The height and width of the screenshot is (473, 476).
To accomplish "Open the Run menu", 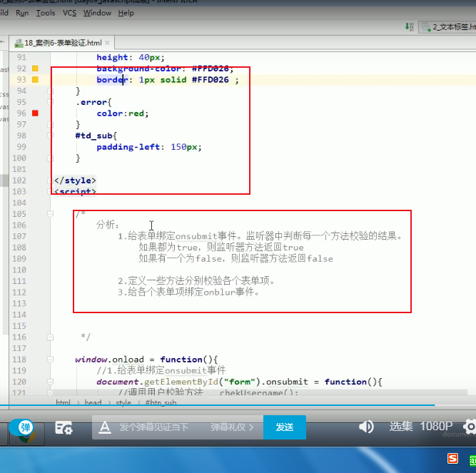I will coord(22,13).
